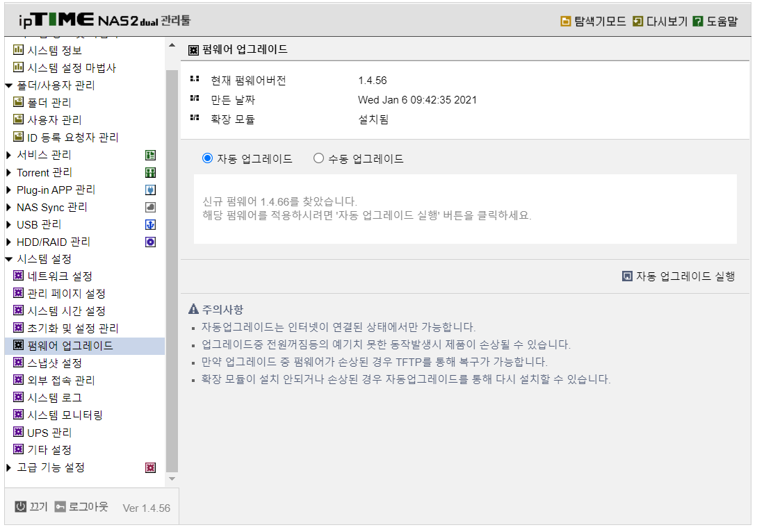
Task: Click the 시스템 정보 chart icon
Action: pyautogui.click(x=18, y=50)
